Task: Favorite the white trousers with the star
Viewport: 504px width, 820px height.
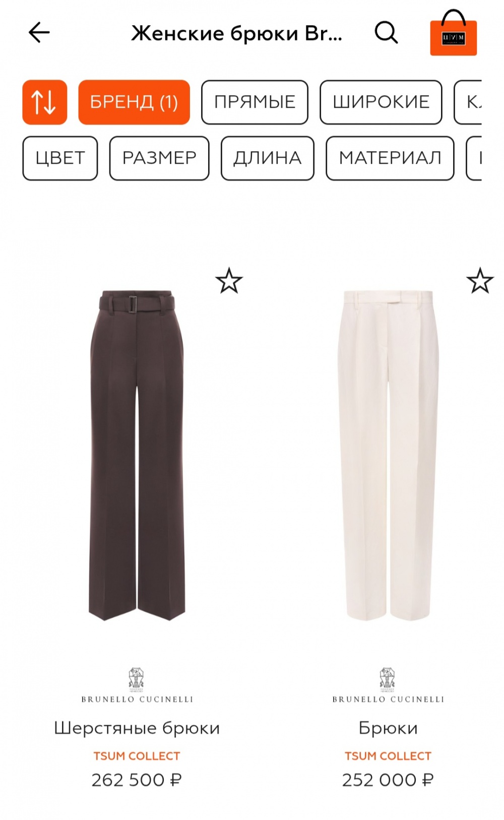Action: coord(480,281)
